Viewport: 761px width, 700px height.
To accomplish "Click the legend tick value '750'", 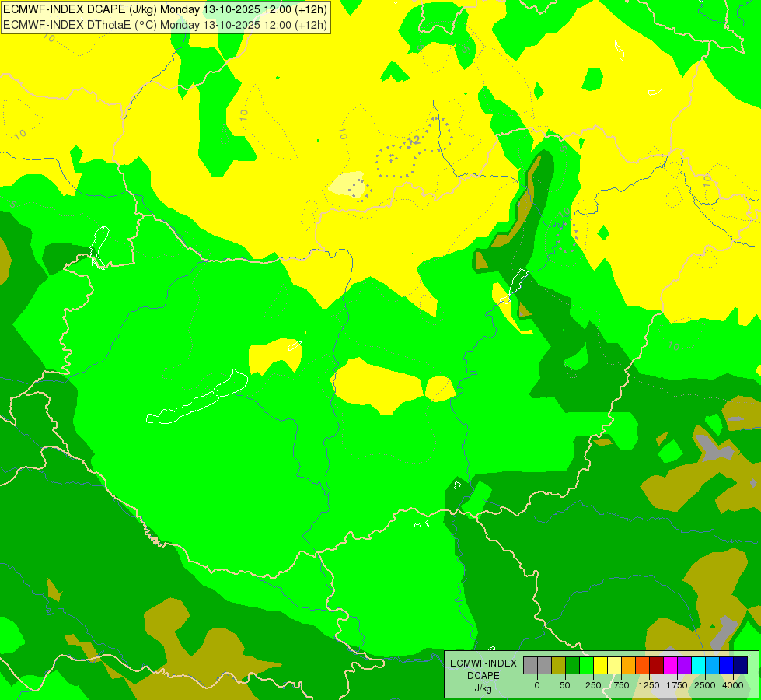I will 621,685.
